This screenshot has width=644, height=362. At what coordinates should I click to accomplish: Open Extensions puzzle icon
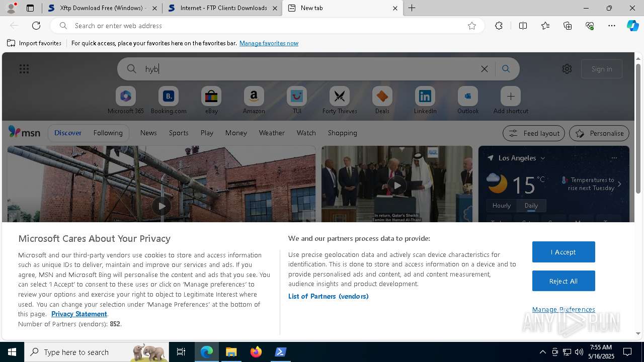click(499, 26)
